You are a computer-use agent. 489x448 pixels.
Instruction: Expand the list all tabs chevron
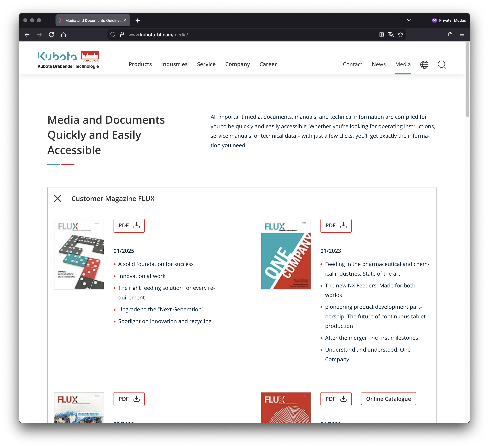409,20
